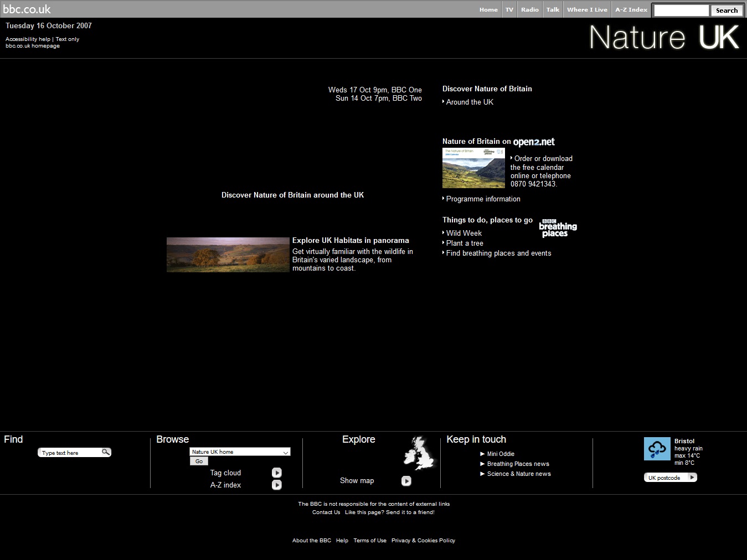Open Breathing Places news link

[518, 464]
